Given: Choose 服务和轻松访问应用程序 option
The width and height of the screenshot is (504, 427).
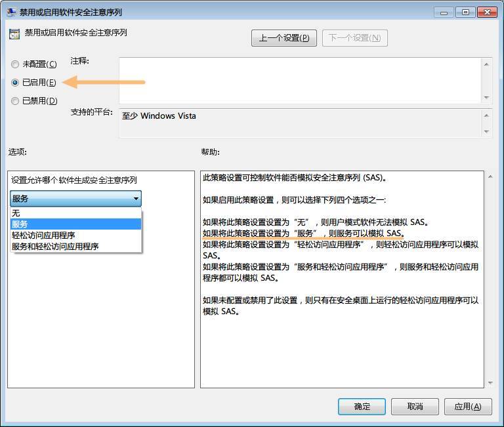Looking at the screenshot, I should [76, 247].
